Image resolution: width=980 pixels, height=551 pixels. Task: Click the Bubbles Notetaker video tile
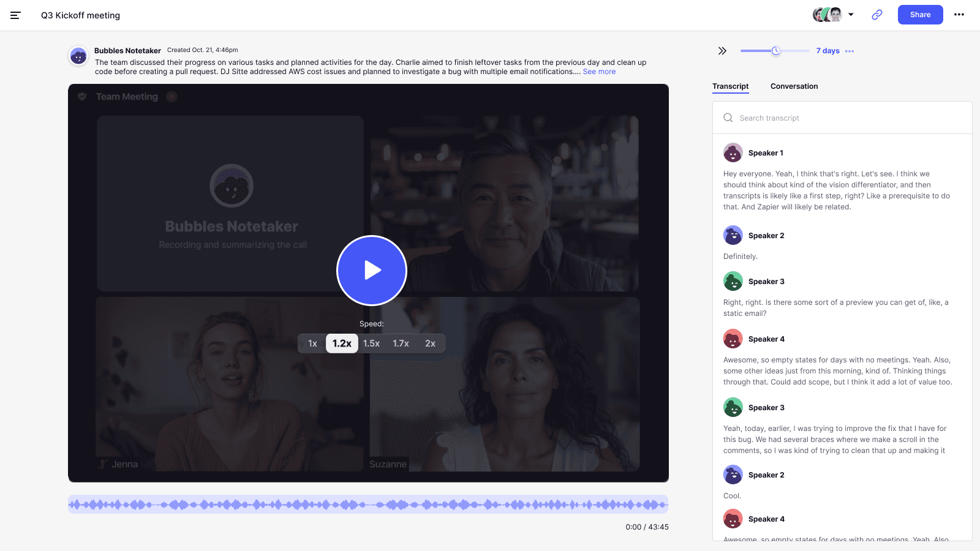pyautogui.click(x=230, y=204)
